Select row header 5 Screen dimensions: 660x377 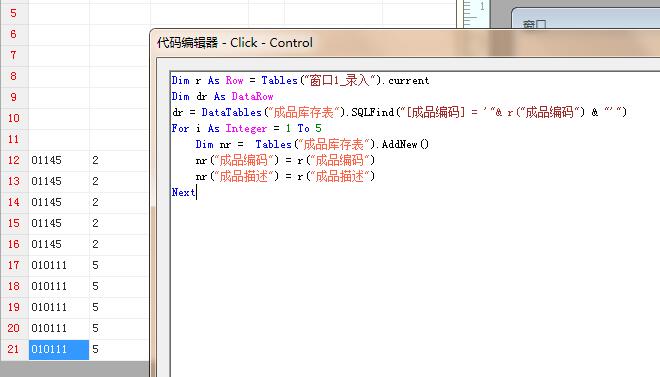point(14,13)
